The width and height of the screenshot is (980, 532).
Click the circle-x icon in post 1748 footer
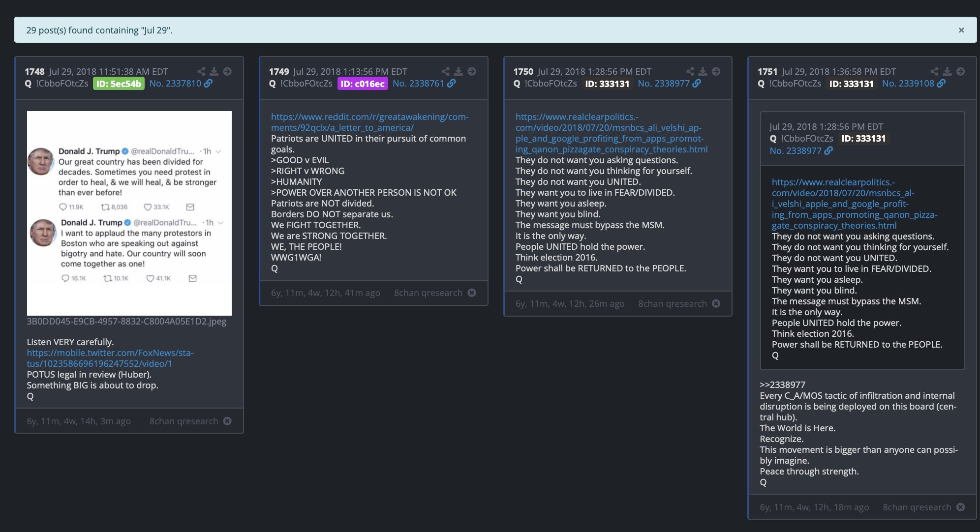[x=227, y=421]
